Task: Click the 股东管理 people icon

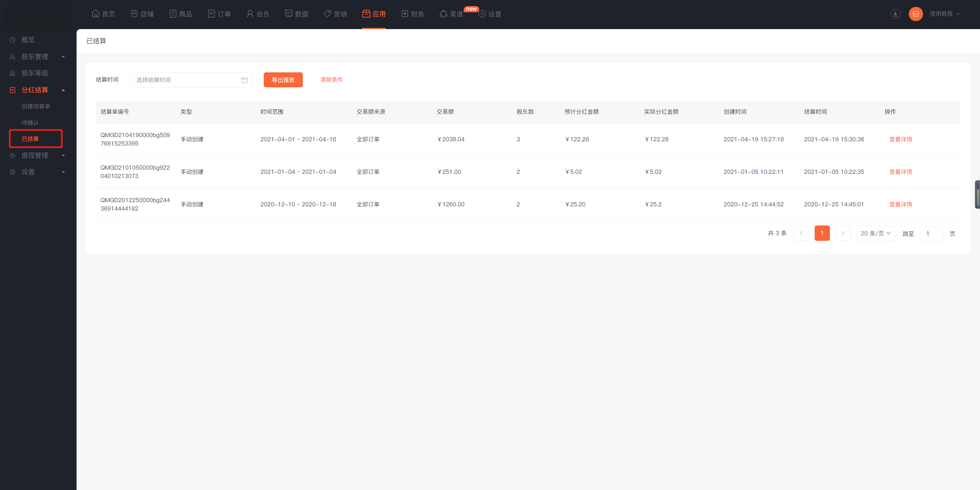Action: 12,57
